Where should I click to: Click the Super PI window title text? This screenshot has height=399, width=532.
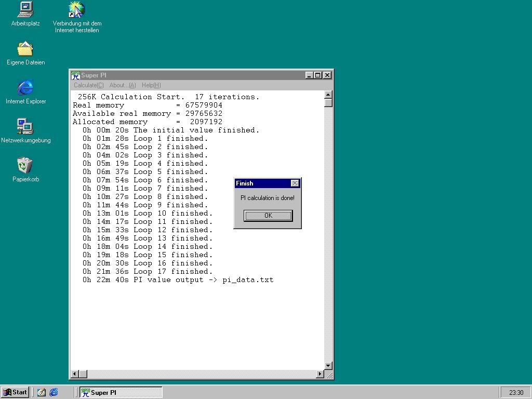(94, 75)
